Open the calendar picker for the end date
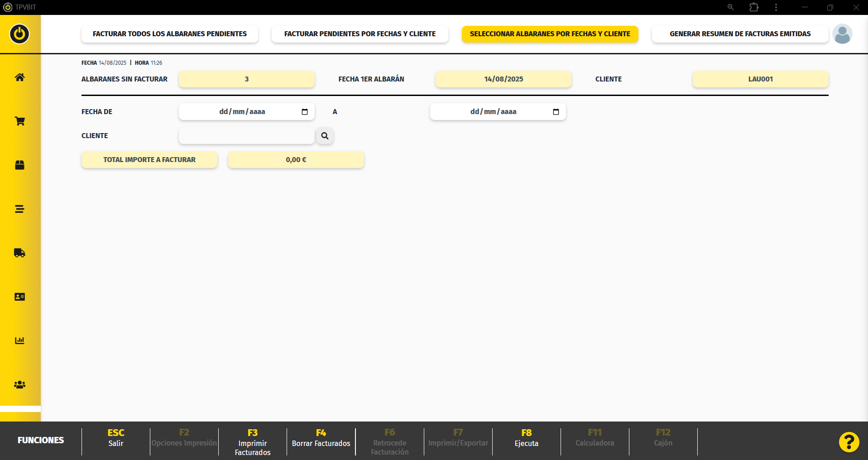 (556, 112)
